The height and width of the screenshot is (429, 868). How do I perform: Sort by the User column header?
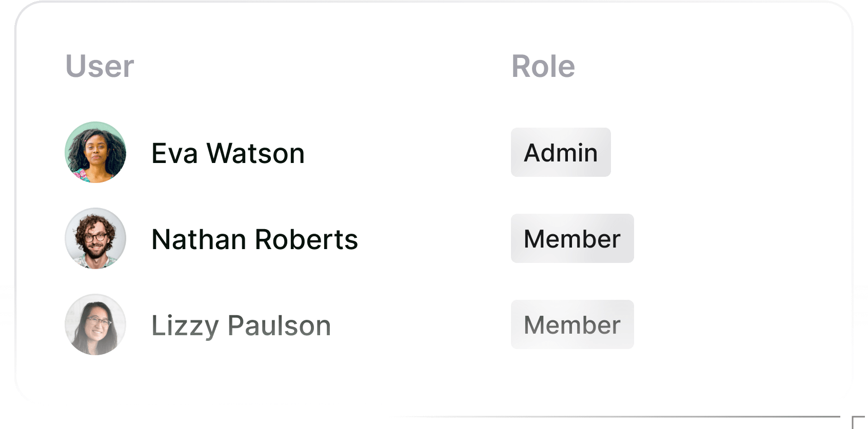tap(100, 66)
